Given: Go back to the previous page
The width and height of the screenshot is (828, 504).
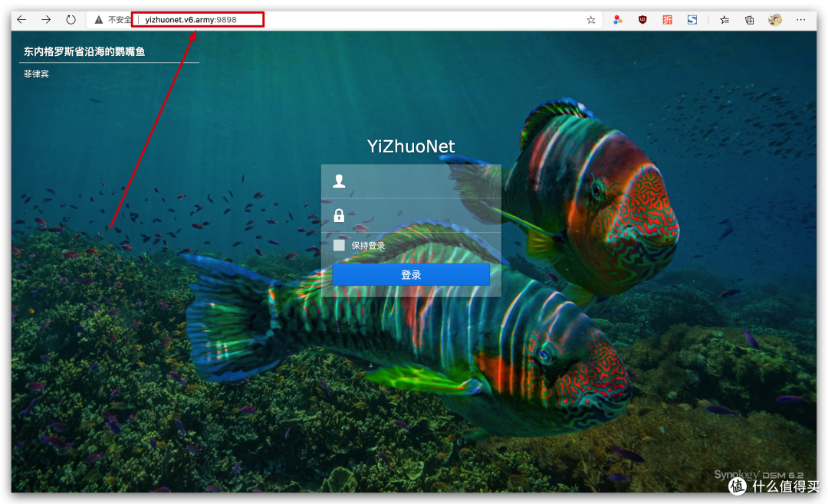Looking at the screenshot, I should (21, 19).
